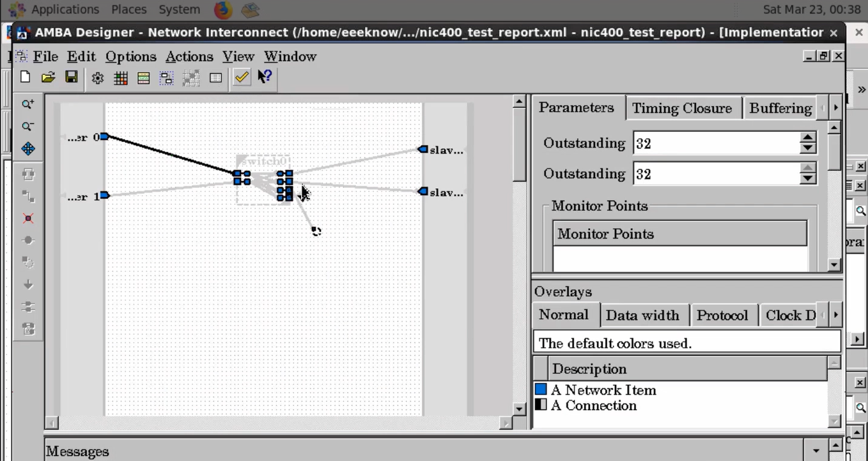
Task: Click the greyed node-on-line tool icon
Action: (28, 240)
